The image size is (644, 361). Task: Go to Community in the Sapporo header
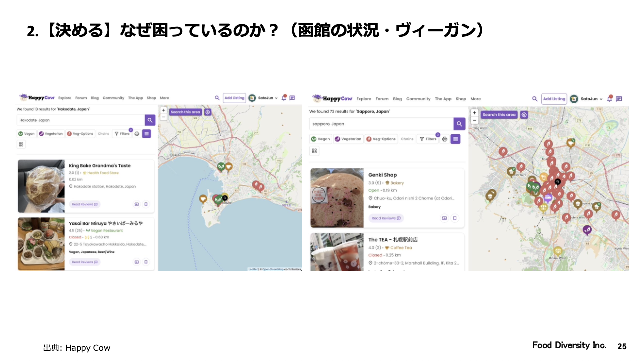pyautogui.click(x=418, y=99)
